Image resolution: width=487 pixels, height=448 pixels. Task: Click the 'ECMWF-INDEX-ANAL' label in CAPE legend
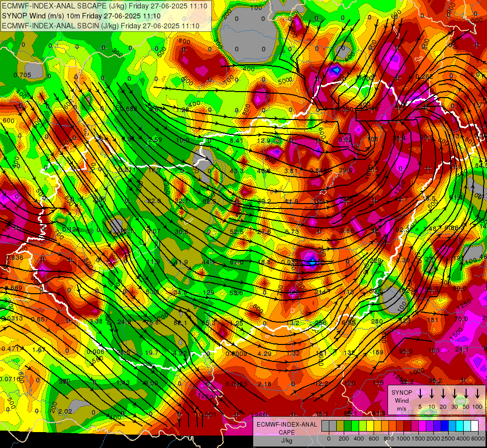287,425
